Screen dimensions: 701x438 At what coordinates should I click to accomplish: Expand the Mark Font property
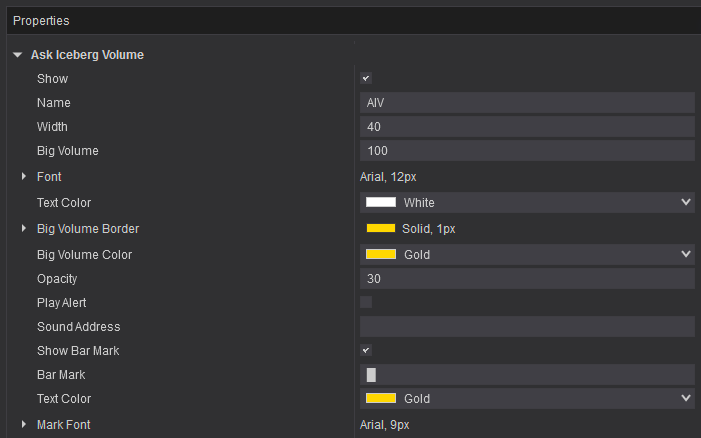pyautogui.click(x=24, y=425)
